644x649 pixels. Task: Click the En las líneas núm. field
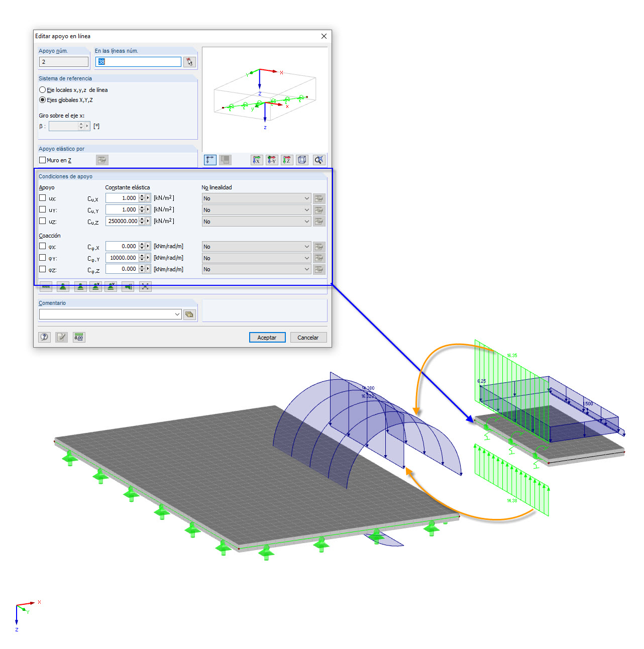coord(138,62)
